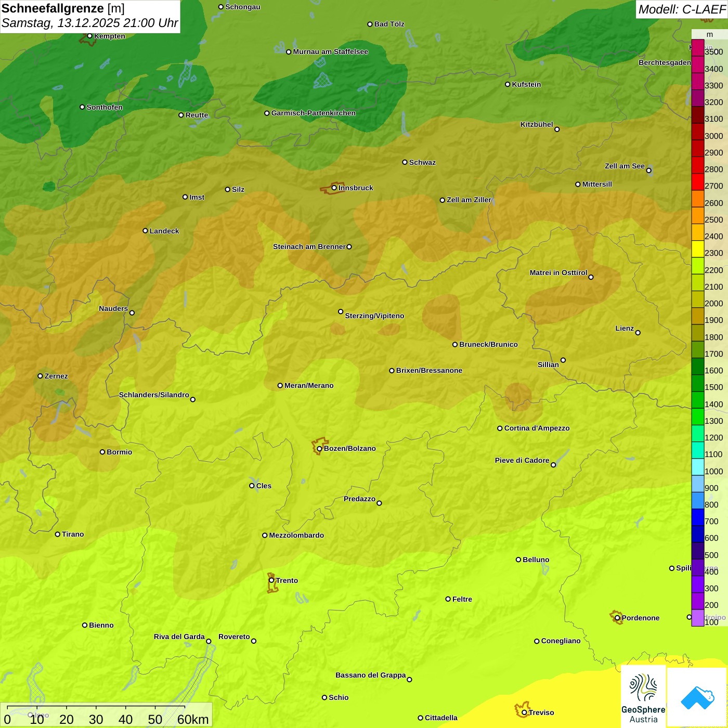The width and height of the screenshot is (728, 728).
Task: Click the Garmisch-Partenkirchen label
Action: [314, 113]
